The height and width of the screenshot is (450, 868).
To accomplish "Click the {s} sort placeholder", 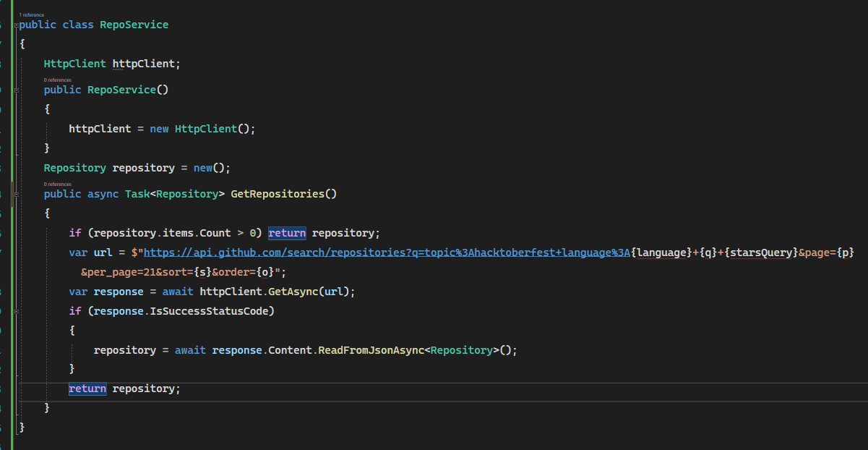I will tap(203, 272).
